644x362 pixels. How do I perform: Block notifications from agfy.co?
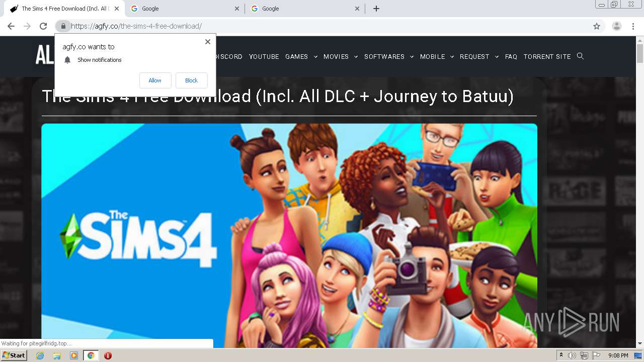[x=191, y=80]
